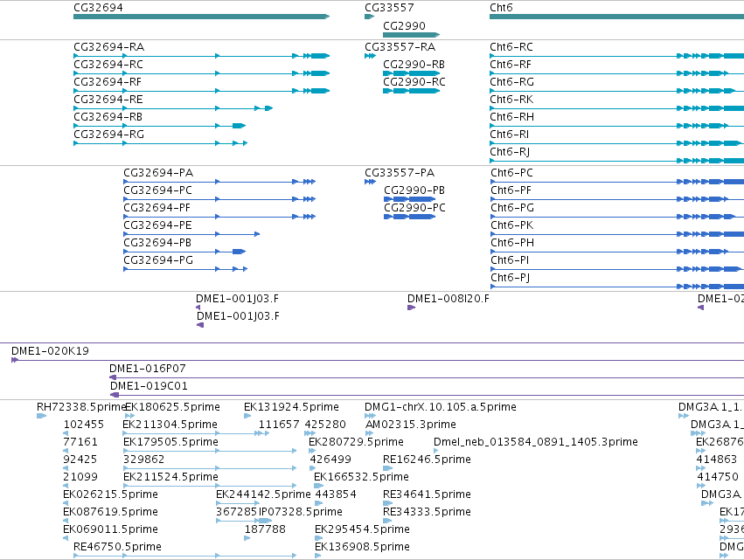Select RE16246.5prime EST label
This screenshot has width=744, height=560.
tap(427, 460)
